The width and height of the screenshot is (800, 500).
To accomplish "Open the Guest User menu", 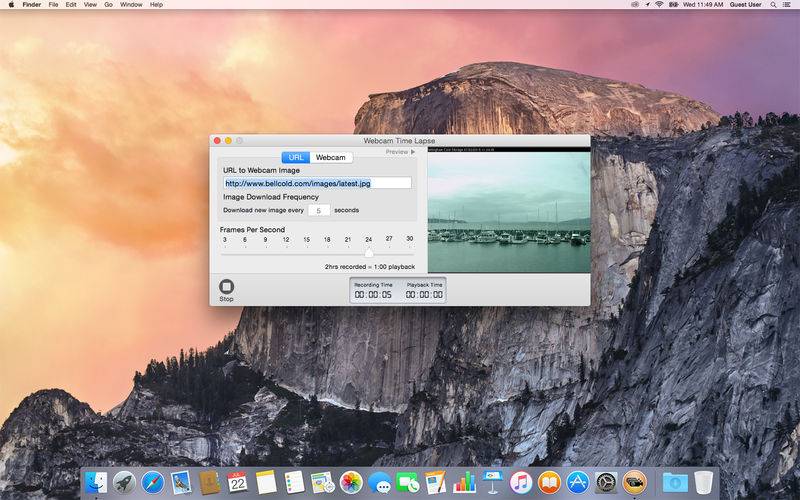I will pyautogui.click(x=745, y=5).
